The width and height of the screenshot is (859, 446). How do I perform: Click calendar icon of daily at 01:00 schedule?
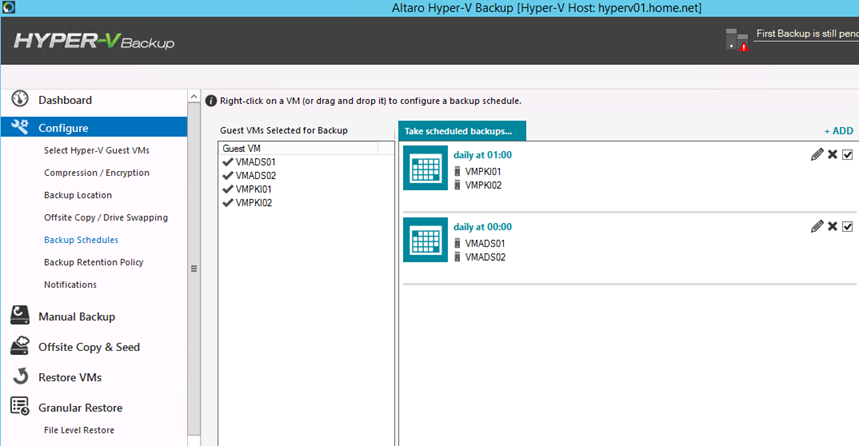click(x=426, y=168)
